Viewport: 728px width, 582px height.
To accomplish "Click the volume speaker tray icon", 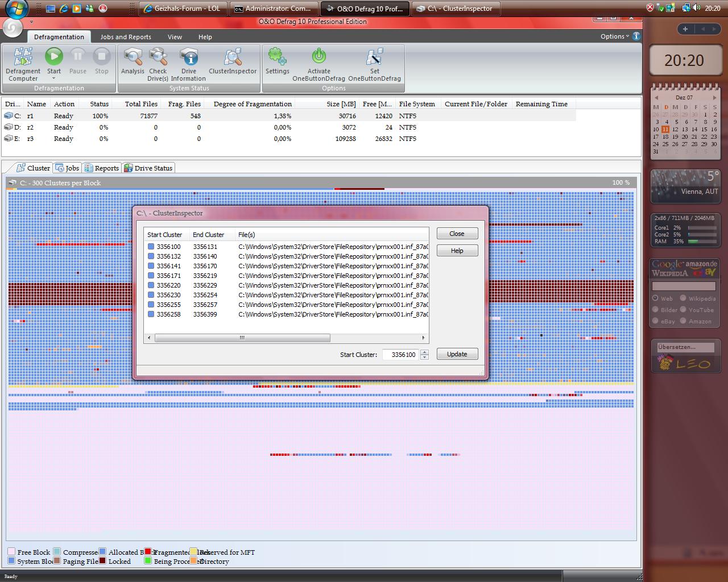I will coord(697,8).
